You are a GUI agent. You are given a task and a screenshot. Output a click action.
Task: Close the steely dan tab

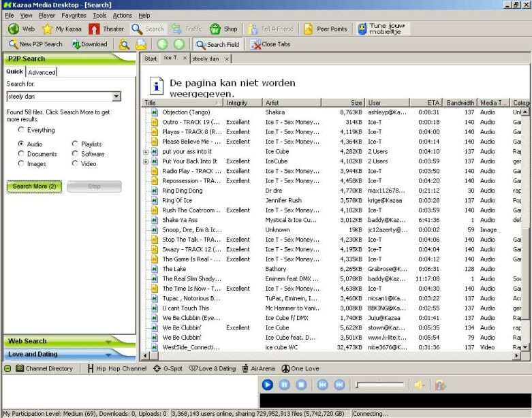pyautogui.click(x=227, y=59)
